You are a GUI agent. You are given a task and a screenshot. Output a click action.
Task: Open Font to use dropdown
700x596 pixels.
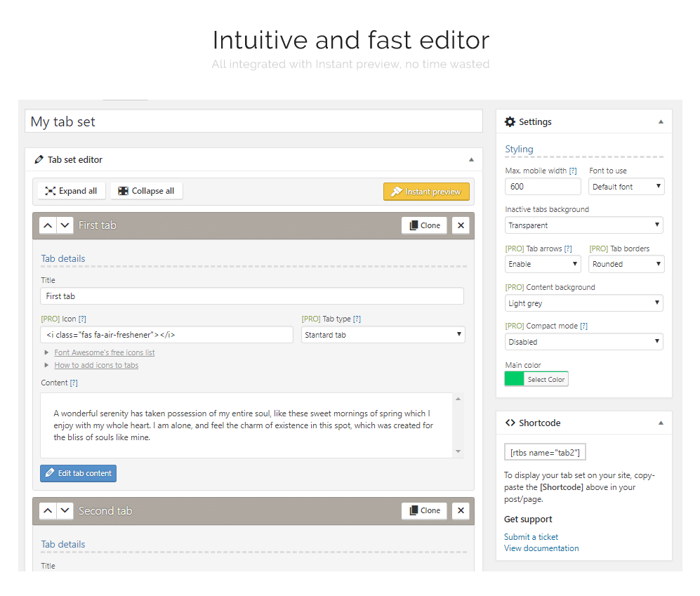626,187
